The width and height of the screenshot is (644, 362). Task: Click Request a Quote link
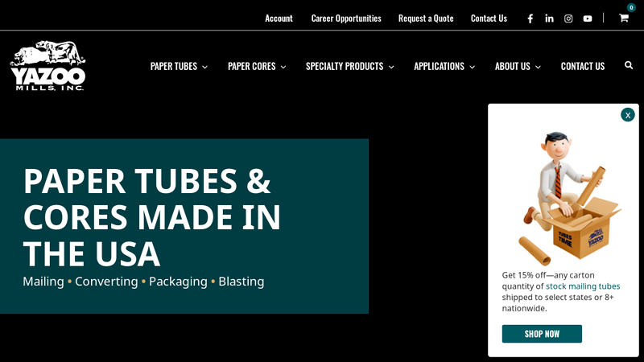(426, 18)
